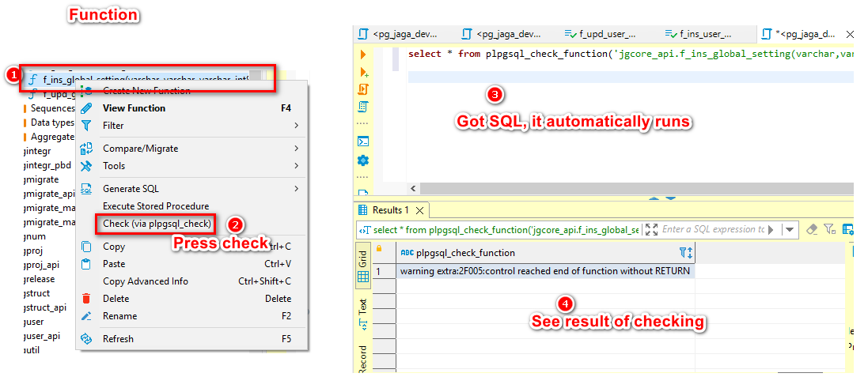Select the jstruct_api schema in tree

[x=45, y=307]
